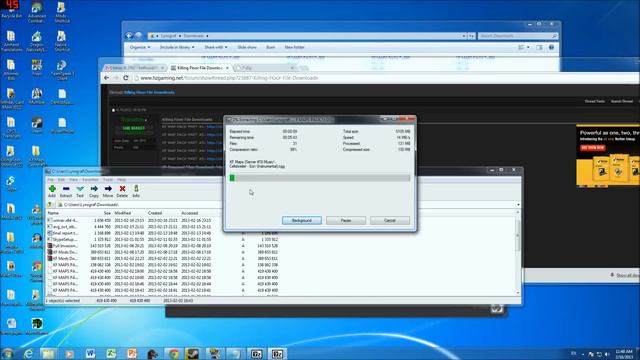Click the Windows Explorer folder taskbar icon
Image resolution: width=640 pixels, height=360 pixels.
click(48, 353)
